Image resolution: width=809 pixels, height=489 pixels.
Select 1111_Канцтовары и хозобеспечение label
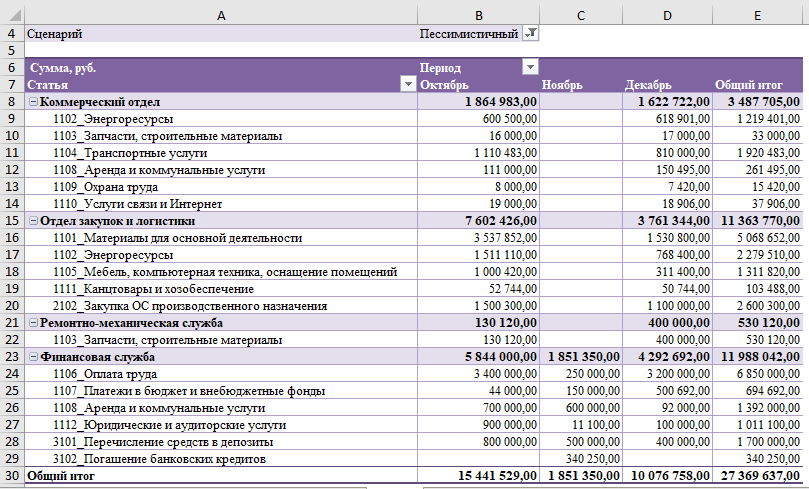153,289
